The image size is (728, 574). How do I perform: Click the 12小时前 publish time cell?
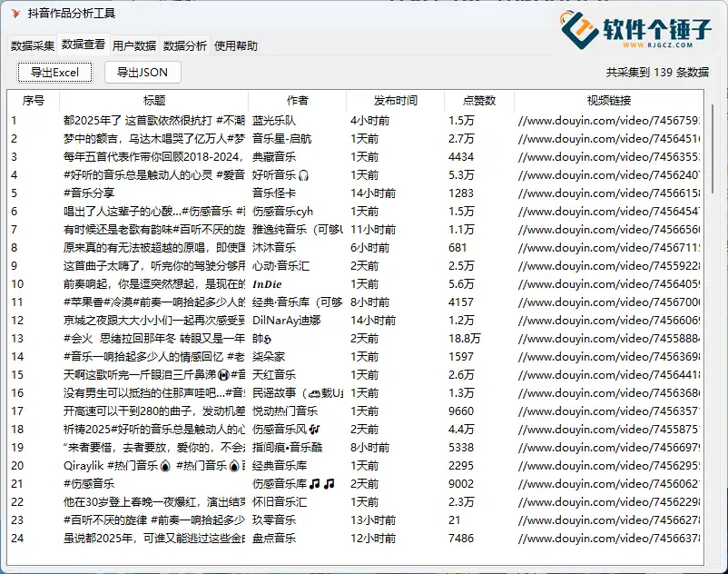tap(373, 539)
